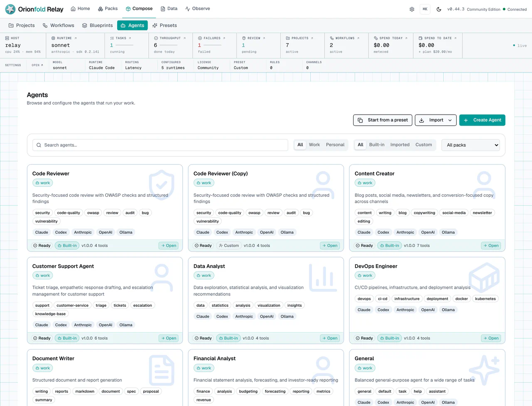532x406 pixels.
Task: Click the kubernetes tag on DevOps Engineer
Action: 485,299
